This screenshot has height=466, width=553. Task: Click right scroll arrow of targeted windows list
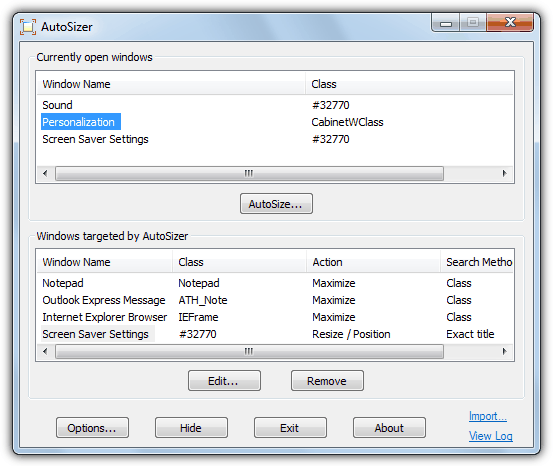[x=504, y=351]
